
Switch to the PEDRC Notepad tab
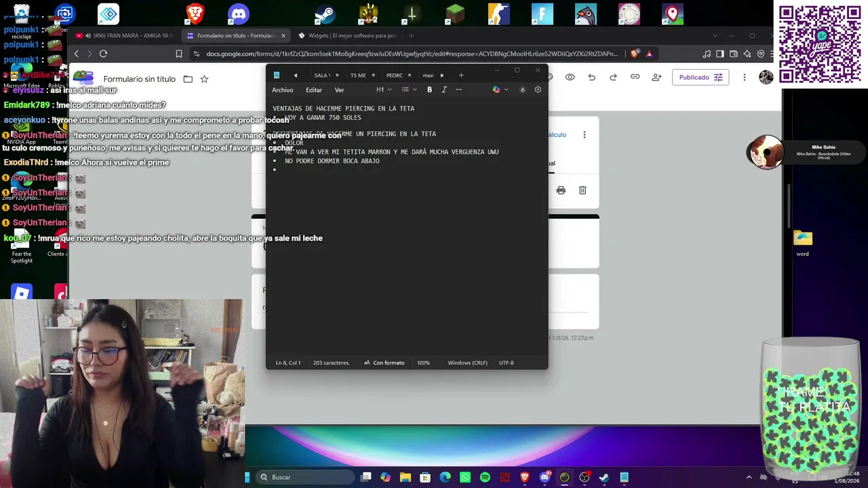[x=395, y=75]
